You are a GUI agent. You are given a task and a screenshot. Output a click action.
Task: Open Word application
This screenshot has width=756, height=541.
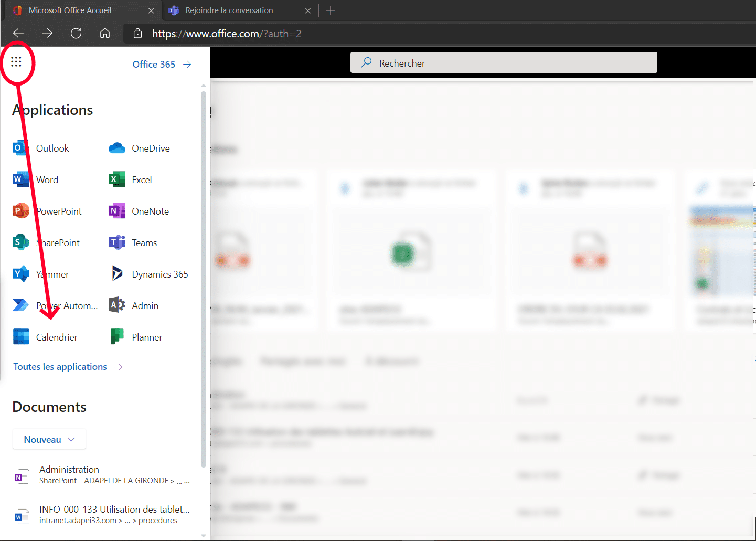36,180
